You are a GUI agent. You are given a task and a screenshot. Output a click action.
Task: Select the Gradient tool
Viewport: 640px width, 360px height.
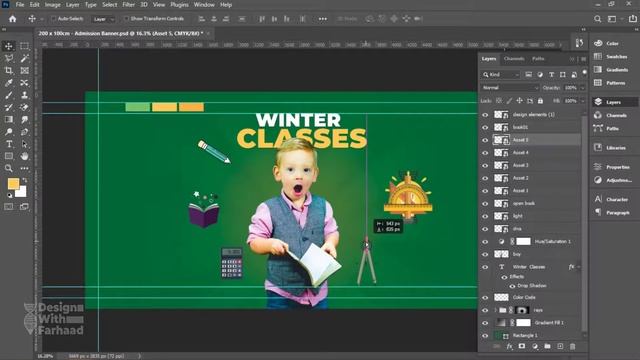pos(9,120)
